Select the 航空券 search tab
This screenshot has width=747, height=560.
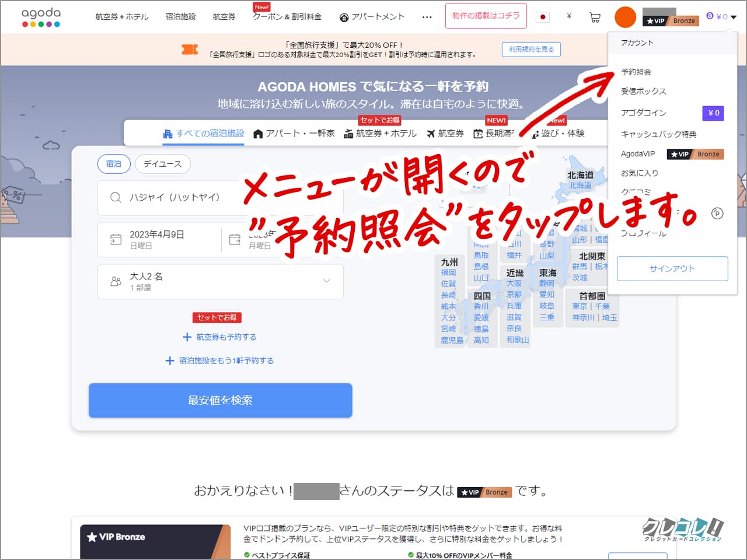pos(445,134)
